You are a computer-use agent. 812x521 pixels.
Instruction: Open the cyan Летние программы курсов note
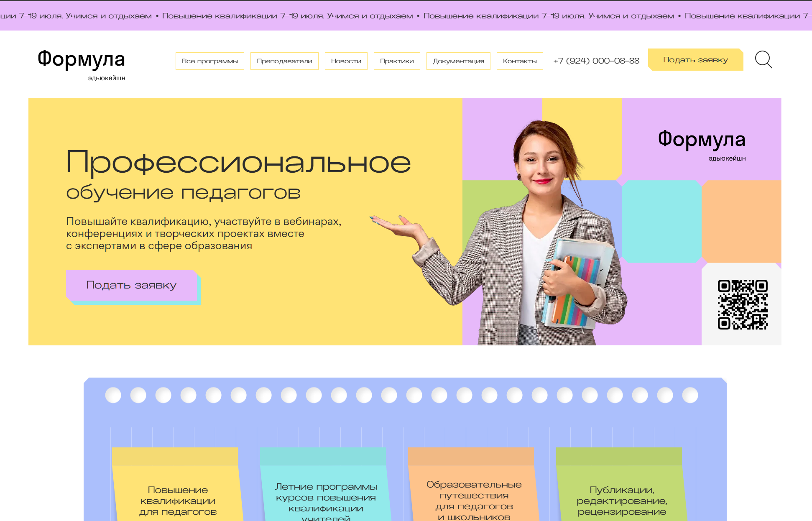tap(326, 500)
